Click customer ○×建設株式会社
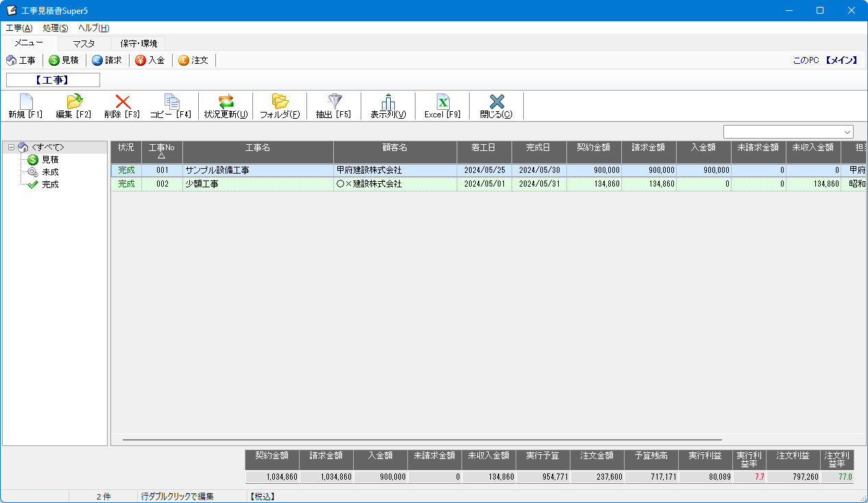The height and width of the screenshot is (503, 868). pyautogui.click(x=369, y=184)
